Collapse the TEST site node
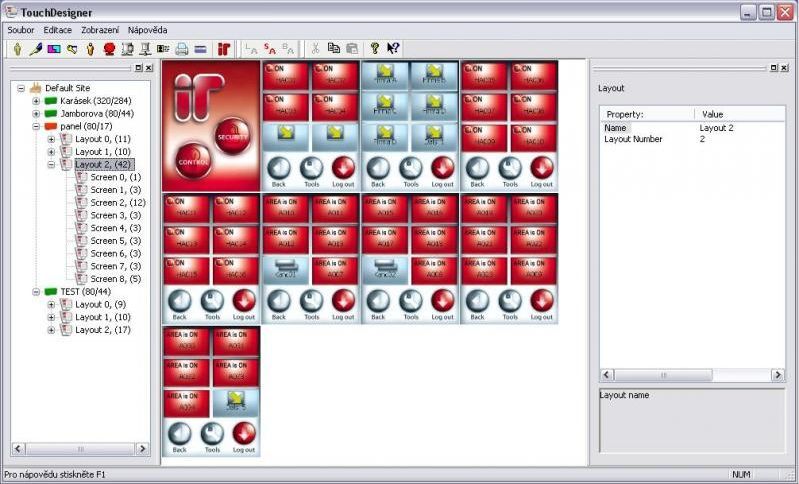 coord(36,291)
